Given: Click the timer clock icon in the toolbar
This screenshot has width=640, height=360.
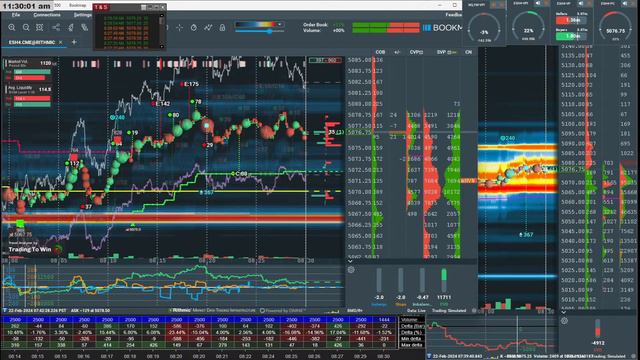Looking at the screenshot, I should (x=194, y=28).
